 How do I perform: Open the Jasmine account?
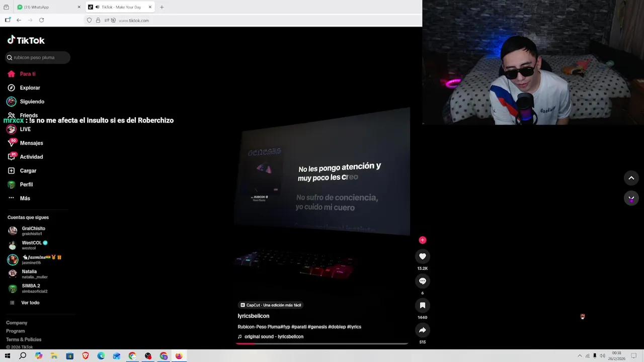point(34,259)
